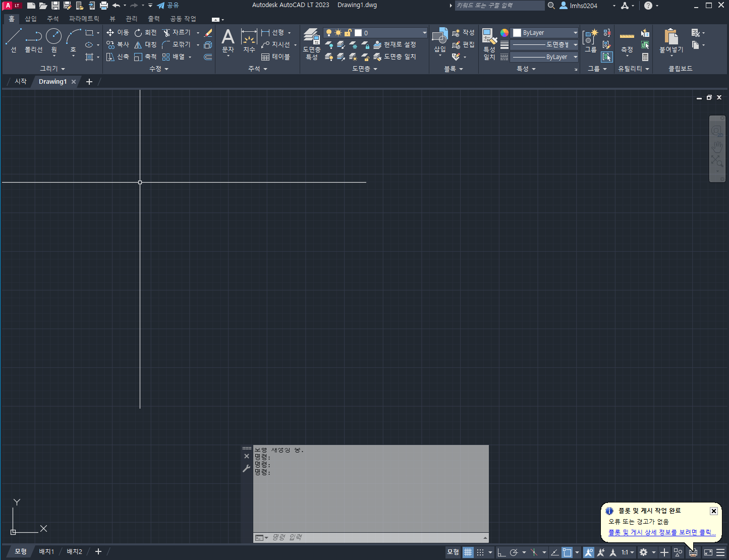Click Match Layer (도면층 일치) button

tap(395, 57)
